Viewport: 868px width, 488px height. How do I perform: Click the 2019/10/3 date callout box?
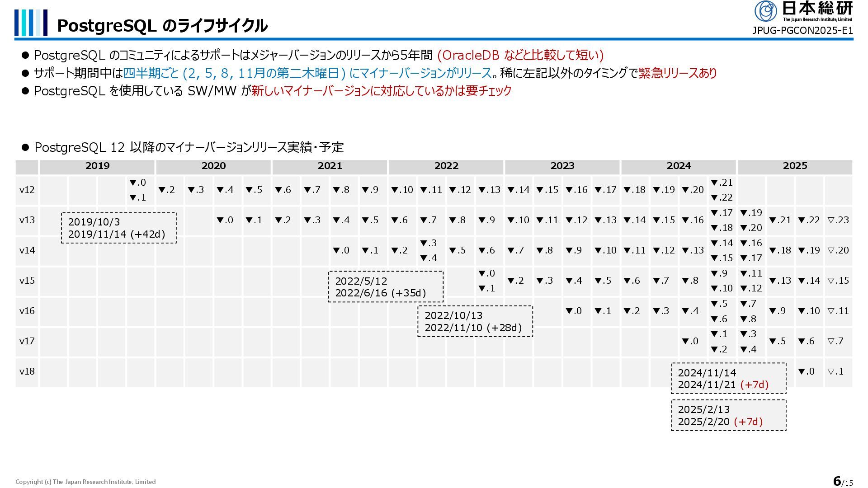[x=118, y=228]
